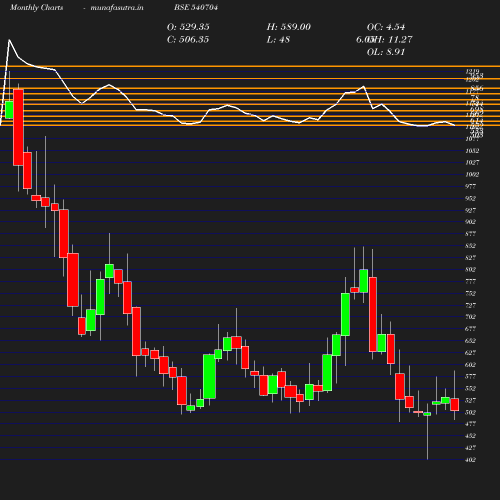Click the 652 price axis label
The image size is (500, 500).
tap(470, 341)
